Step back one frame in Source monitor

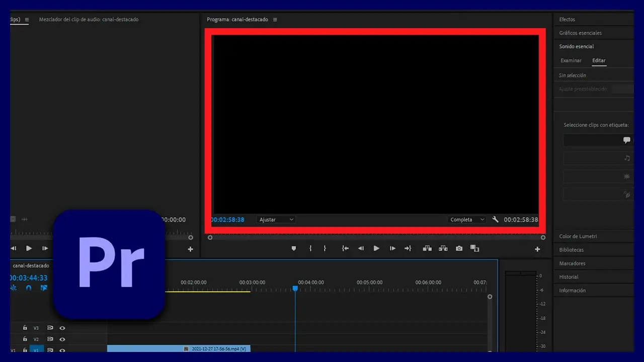pyautogui.click(x=14, y=248)
